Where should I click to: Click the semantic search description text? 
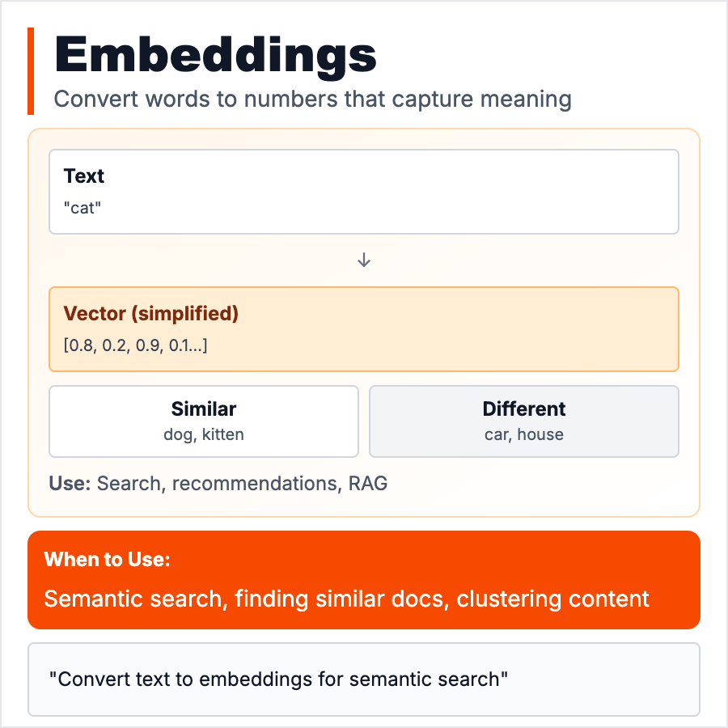(346, 599)
